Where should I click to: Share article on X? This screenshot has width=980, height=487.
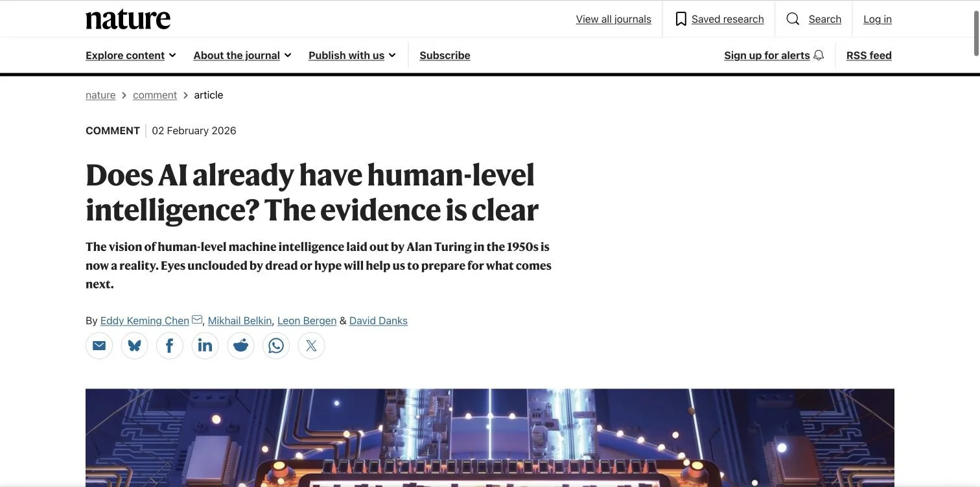click(x=311, y=346)
